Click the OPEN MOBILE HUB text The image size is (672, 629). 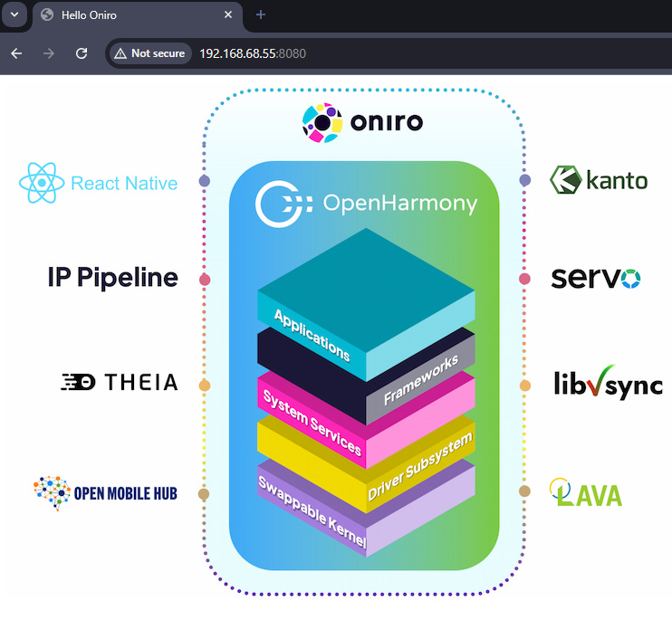(x=126, y=493)
